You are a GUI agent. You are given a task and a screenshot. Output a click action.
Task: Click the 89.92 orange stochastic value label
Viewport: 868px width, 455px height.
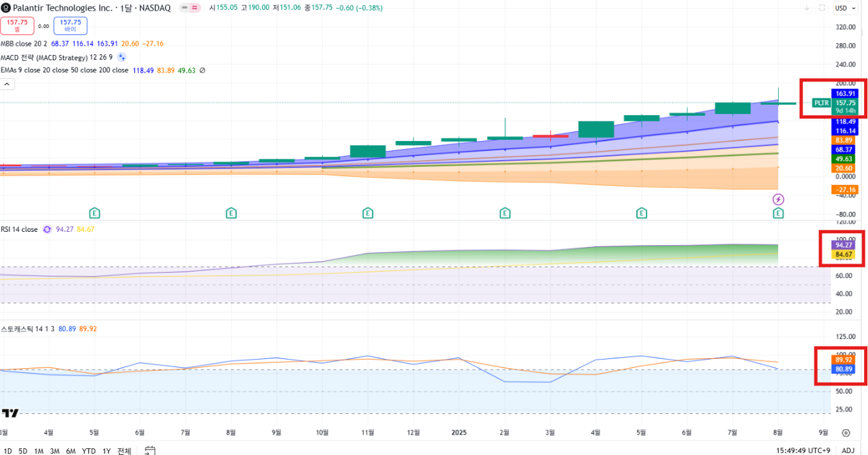[844, 360]
